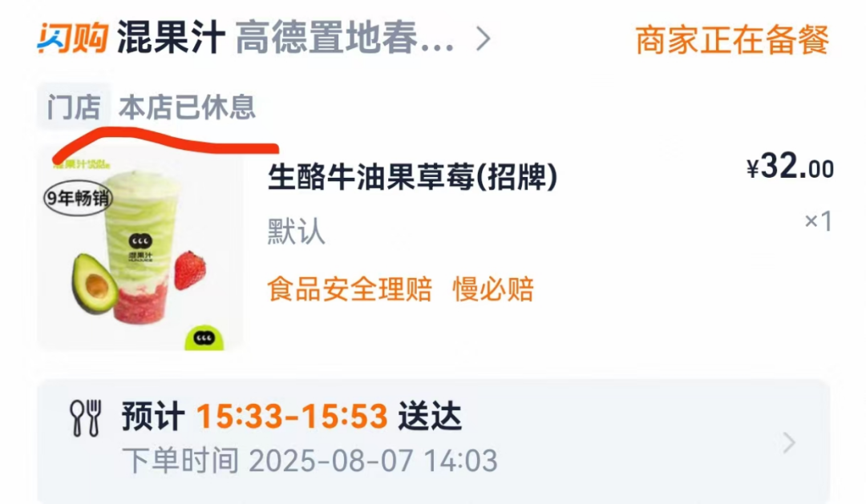Viewport: 866px width, 504px height.
Task: Open 食品安全理赔 guarantee link
Action: coord(350,289)
